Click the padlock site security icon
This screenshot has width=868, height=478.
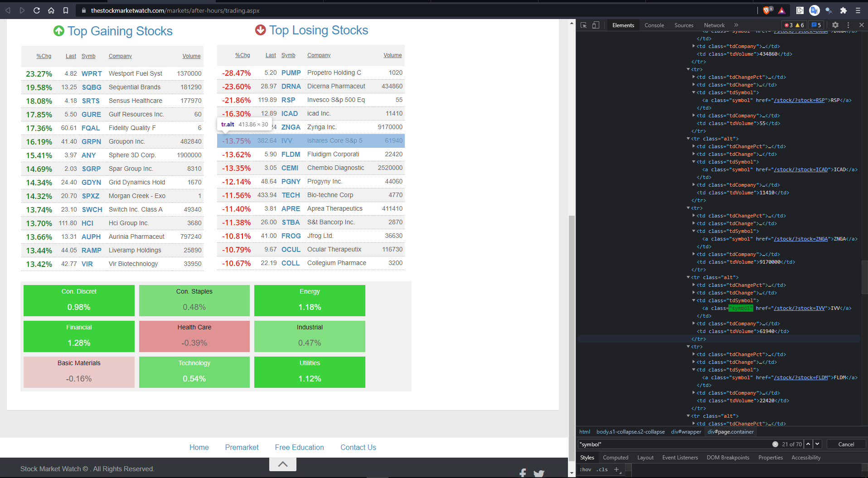[83, 10]
